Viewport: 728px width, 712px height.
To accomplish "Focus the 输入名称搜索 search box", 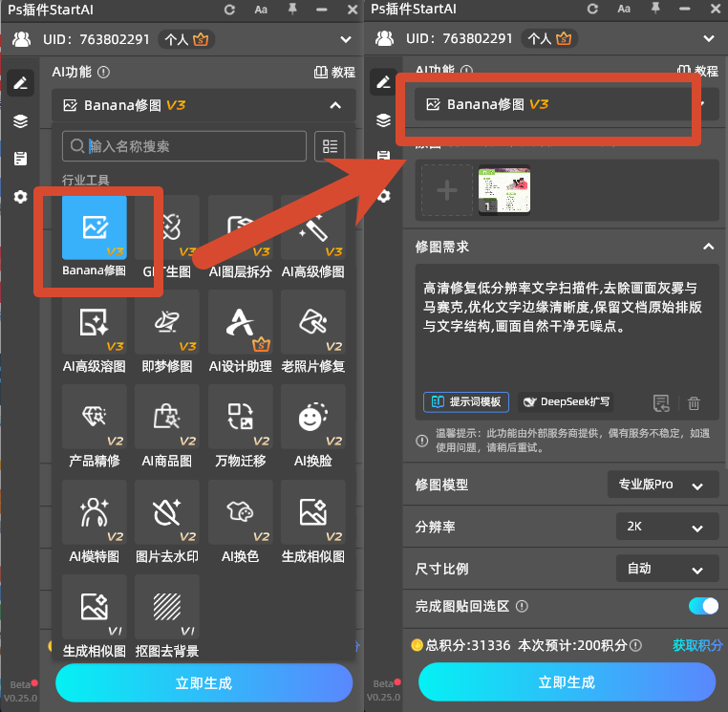I will click(x=184, y=146).
